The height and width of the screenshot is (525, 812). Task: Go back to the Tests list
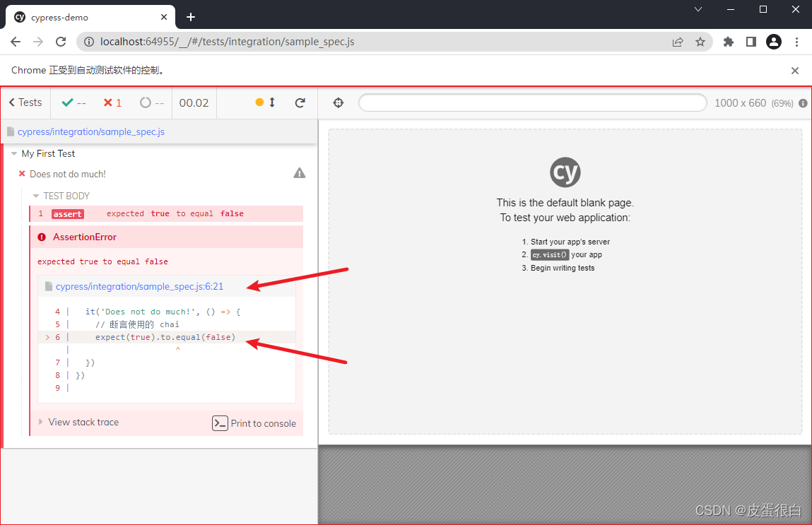(x=25, y=102)
